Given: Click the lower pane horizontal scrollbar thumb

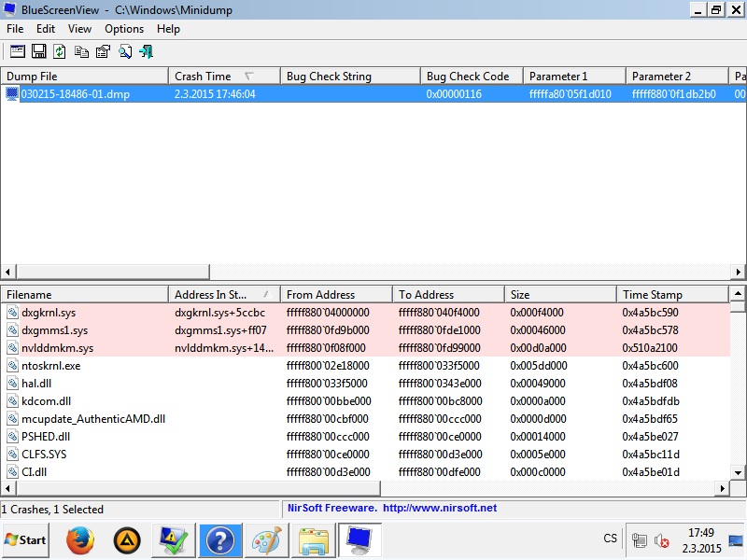Looking at the screenshot, I should 198,488.
